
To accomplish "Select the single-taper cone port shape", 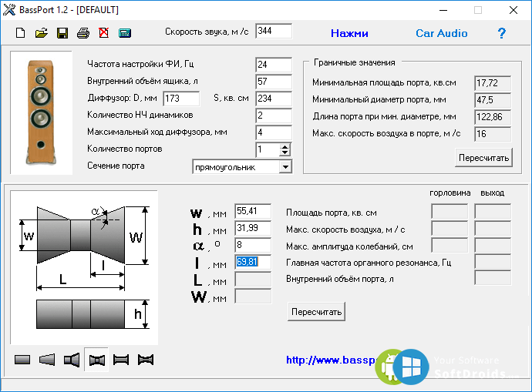I will click(x=47, y=359).
